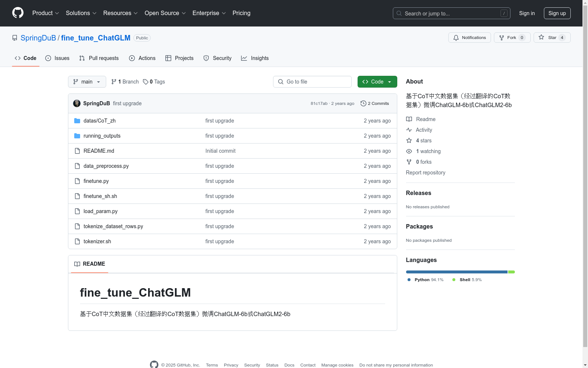View 1 Branch link

pyautogui.click(x=125, y=82)
